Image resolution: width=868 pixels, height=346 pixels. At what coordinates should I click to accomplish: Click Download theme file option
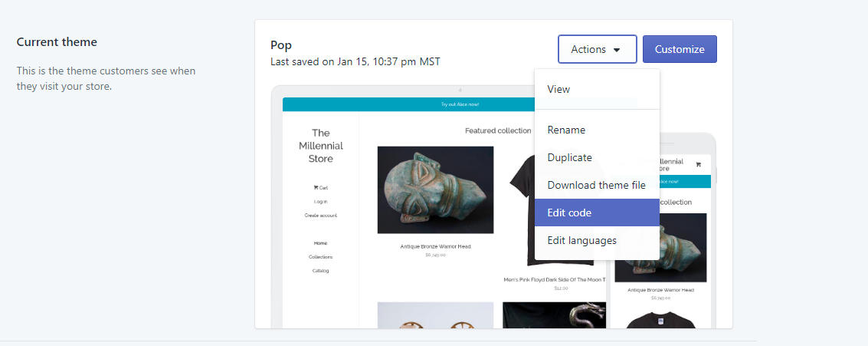click(597, 185)
